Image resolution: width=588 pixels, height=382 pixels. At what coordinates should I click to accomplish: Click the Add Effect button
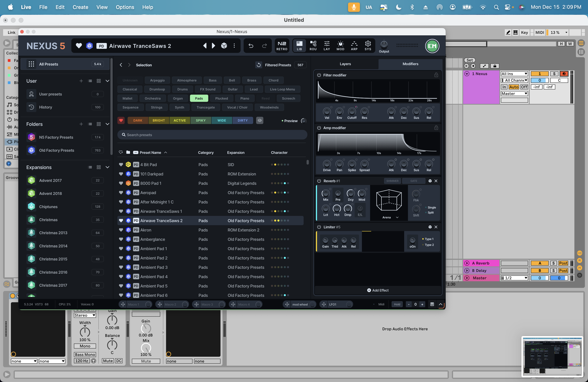click(x=378, y=290)
